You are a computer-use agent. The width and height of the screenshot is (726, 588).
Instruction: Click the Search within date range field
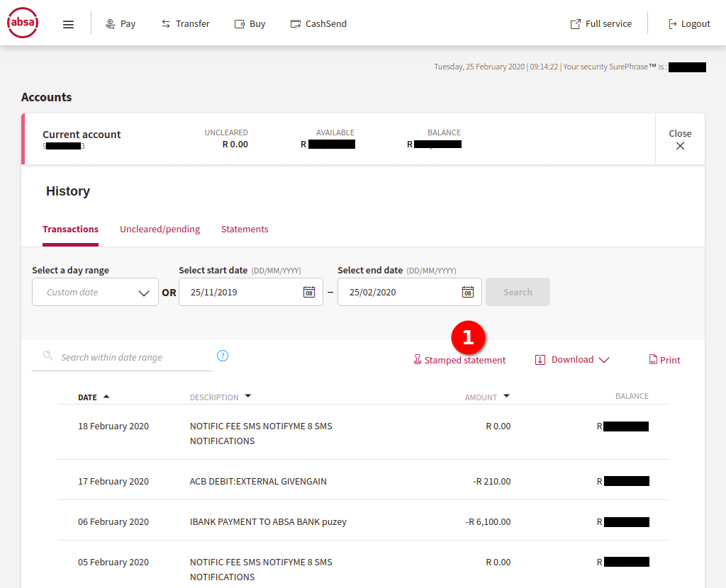click(128, 357)
